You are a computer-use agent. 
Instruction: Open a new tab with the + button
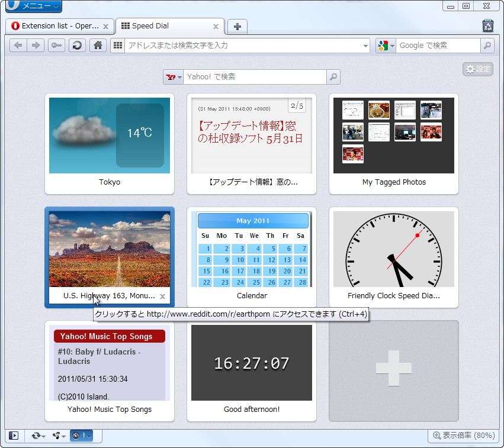(x=237, y=26)
